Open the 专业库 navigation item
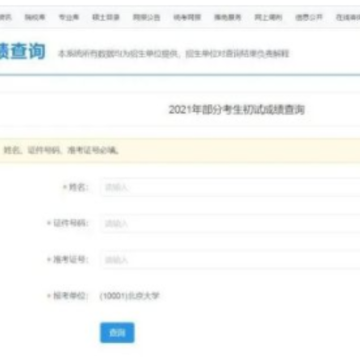The width and height of the screenshot is (360, 360). (x=69, y=18)
